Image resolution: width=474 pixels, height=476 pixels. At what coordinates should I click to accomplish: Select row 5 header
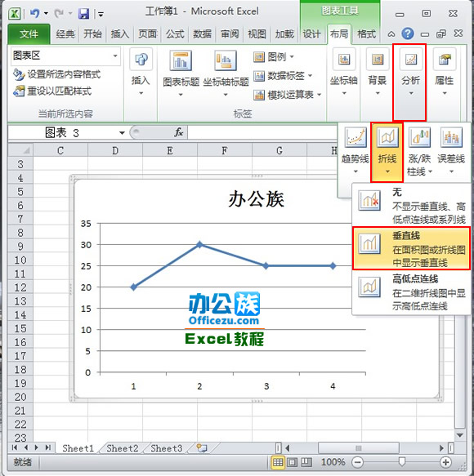coord(20,192)
